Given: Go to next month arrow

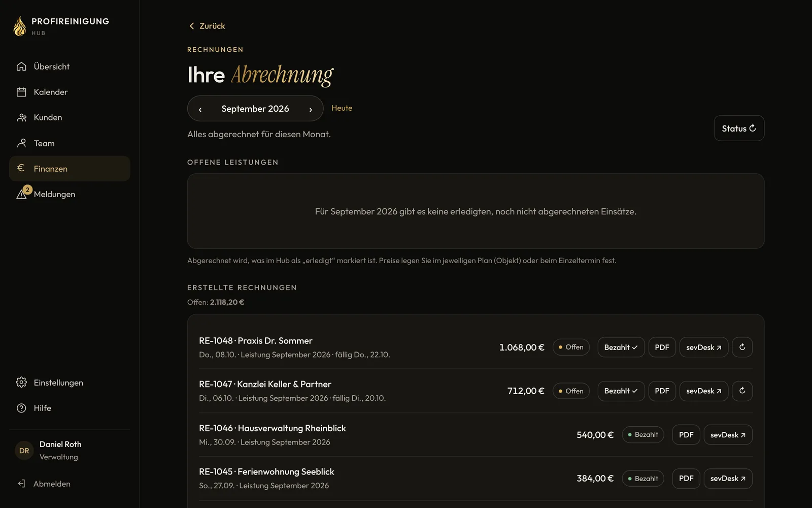Looking at the screenshot, I should [311, 109].
